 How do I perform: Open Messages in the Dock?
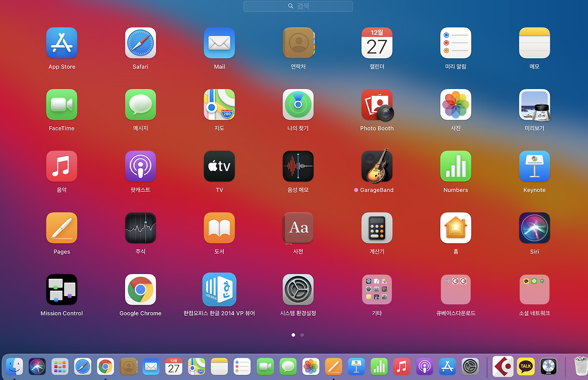288,366
